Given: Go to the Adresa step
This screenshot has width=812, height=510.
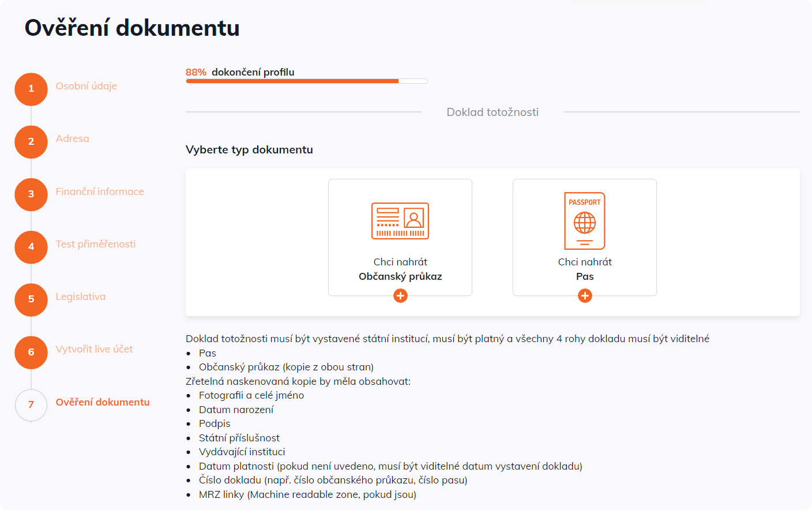Looking at the screenshot, I should pos(72,138).
